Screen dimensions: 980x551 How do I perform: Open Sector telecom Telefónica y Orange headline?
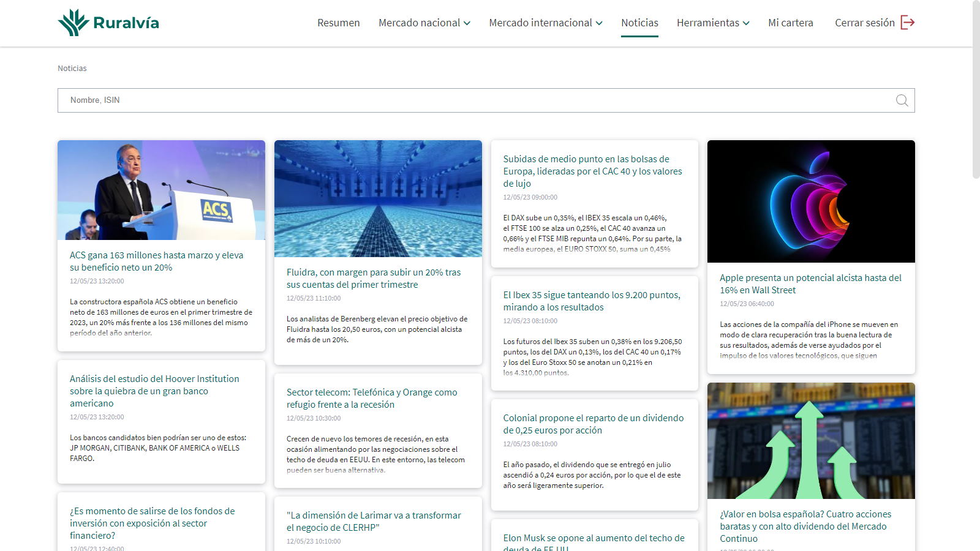[372, 399]
